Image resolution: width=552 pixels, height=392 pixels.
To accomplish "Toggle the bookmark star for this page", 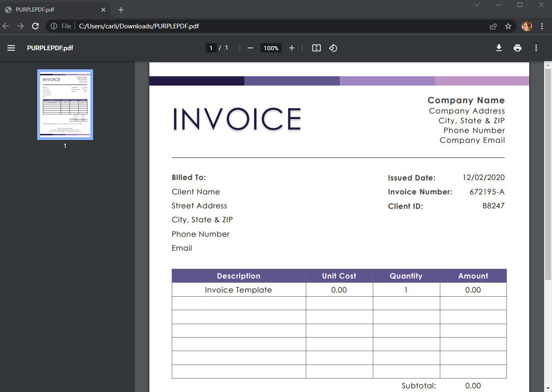I will (508, 26).
